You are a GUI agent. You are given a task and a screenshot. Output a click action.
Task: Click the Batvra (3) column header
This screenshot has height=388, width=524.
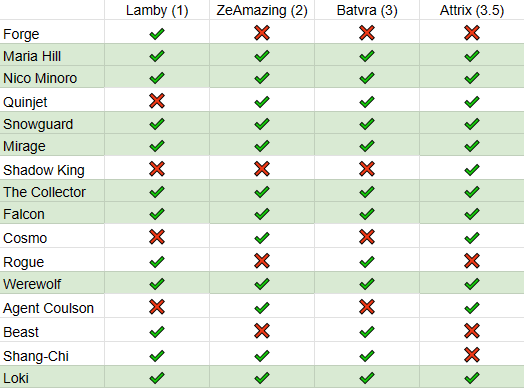coord(367,10)
